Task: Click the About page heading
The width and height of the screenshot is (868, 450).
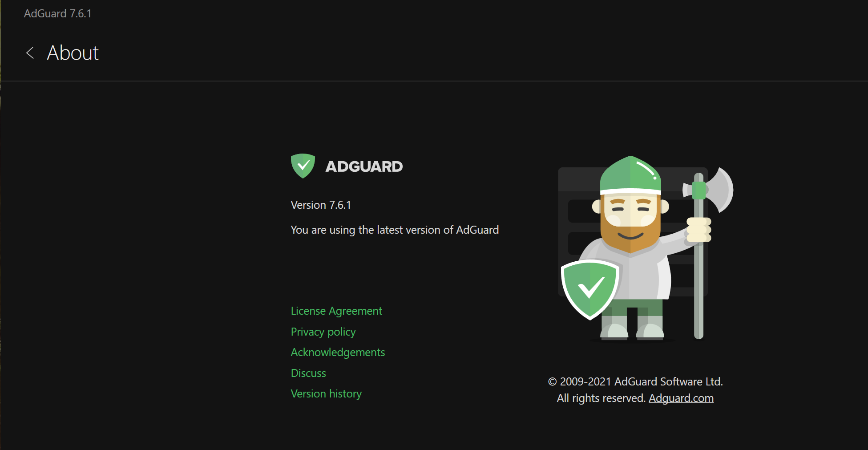Action: [73, 53]
